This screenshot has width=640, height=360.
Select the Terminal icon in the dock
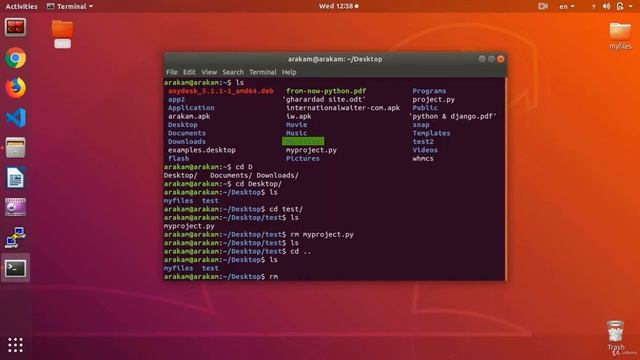pyautogui.click(x=16, y=268)
